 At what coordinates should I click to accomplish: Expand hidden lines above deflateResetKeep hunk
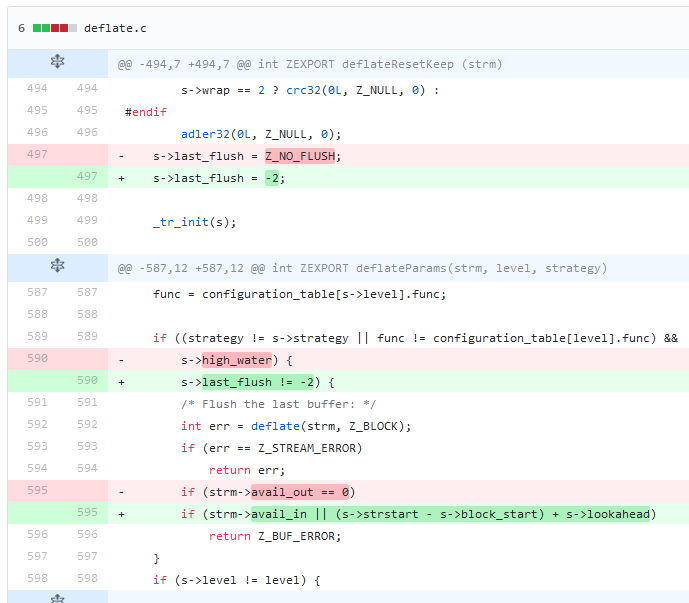(57, 64)
